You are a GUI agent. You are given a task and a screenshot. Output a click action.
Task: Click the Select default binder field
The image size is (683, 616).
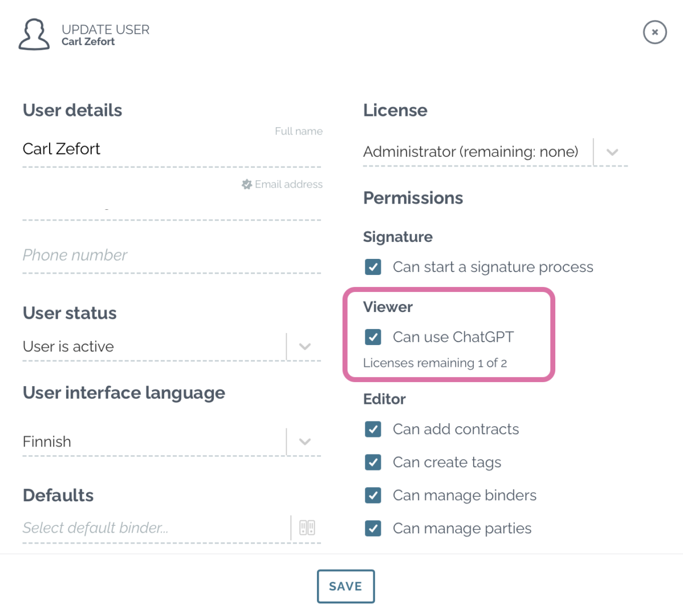click(114, 528)
